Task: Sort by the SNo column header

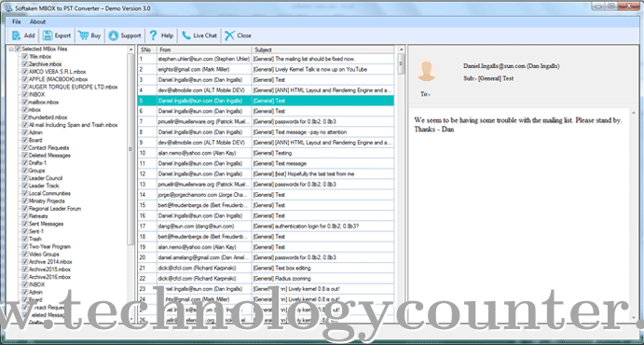Action: coord(147,49)
